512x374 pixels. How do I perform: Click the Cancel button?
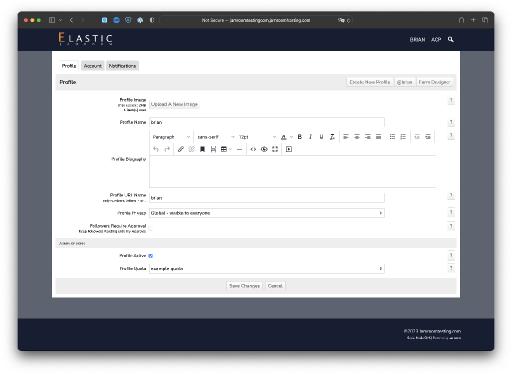[x=275, y=286]
